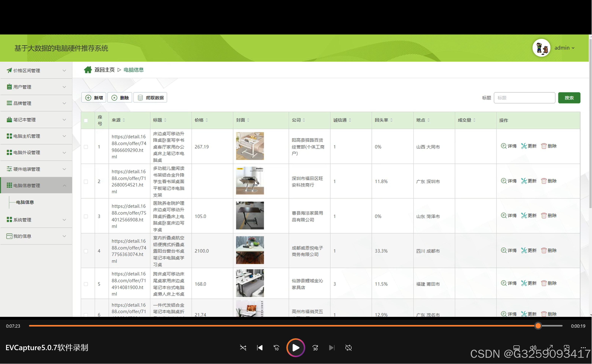Check the checkbox for row 4
This screenshot has height=364, width=592.
(x=86, y=251)
